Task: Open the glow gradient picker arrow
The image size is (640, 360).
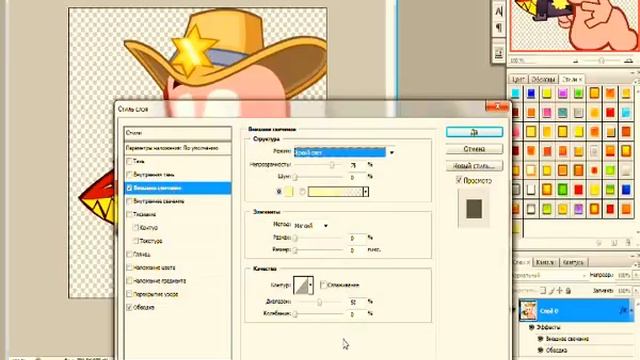Action: tap(366, 191)
